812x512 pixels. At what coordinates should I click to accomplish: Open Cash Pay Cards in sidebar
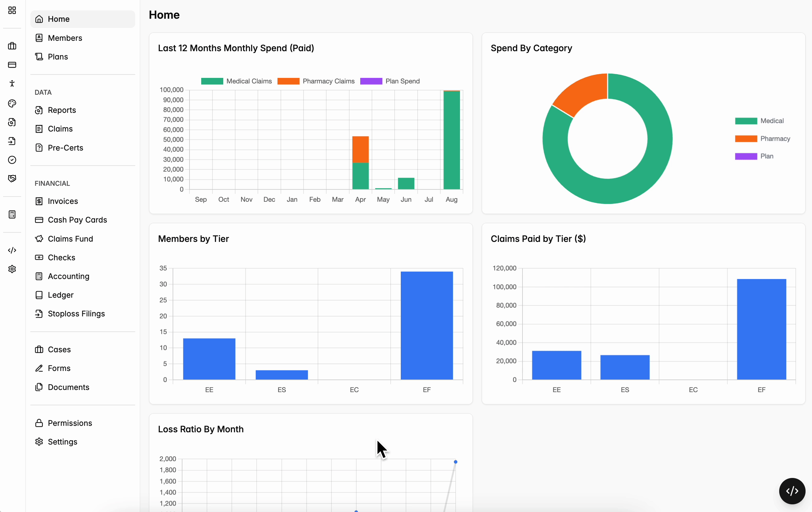[77, 220]
